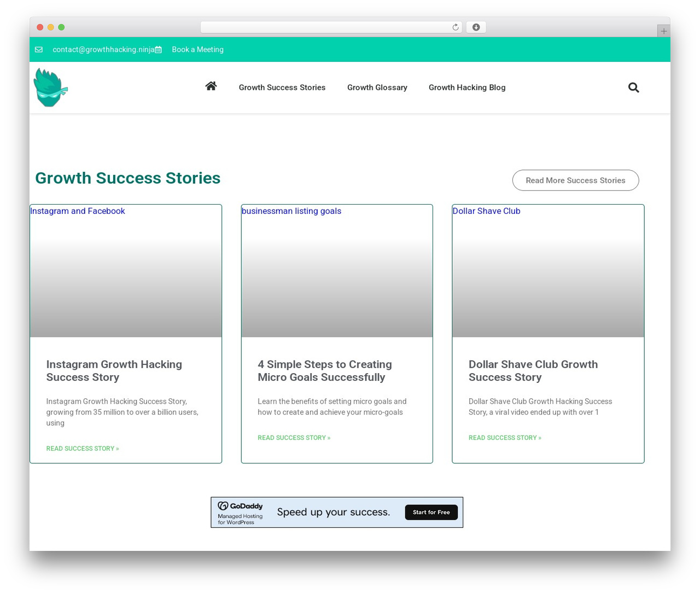700x593 pixels.
Task: Open 4 Simple Steps to Creating Micro Goals title
Action: click(x=325, y=371)
